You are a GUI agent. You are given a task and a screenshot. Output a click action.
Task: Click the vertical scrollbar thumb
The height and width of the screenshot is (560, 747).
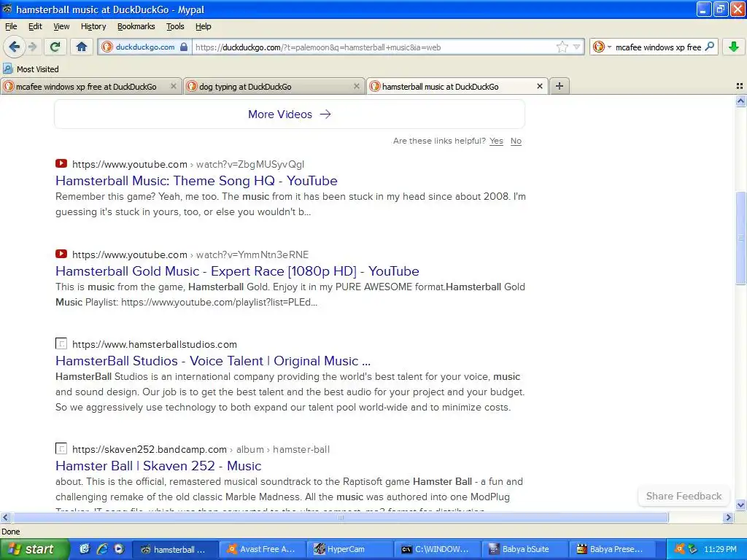point(740,238)
